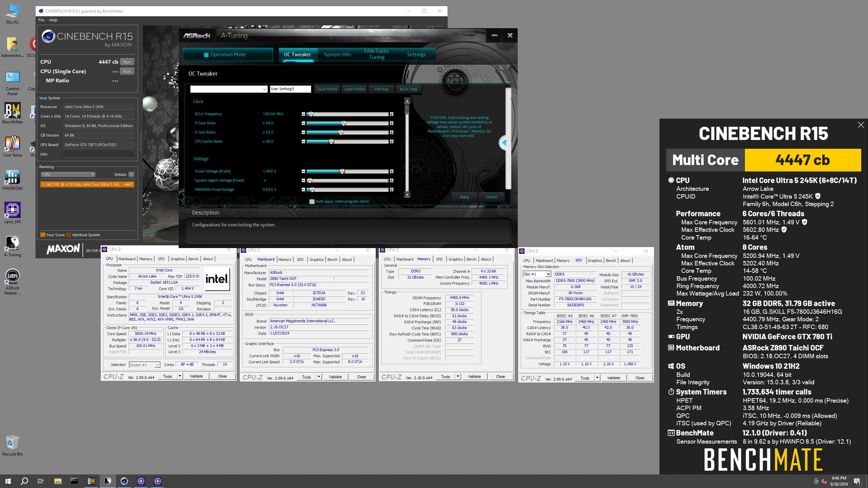Screen dimensions: 868x488
Task: Launch HWiNFO64 desktop shortcut
Action: pos(13,180)
